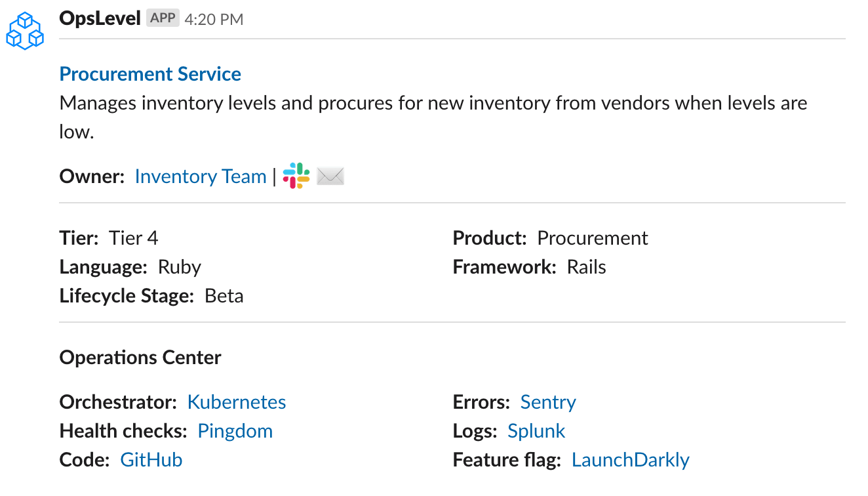
Task: Click the 'Errors:' label
Action: (482, 402)
